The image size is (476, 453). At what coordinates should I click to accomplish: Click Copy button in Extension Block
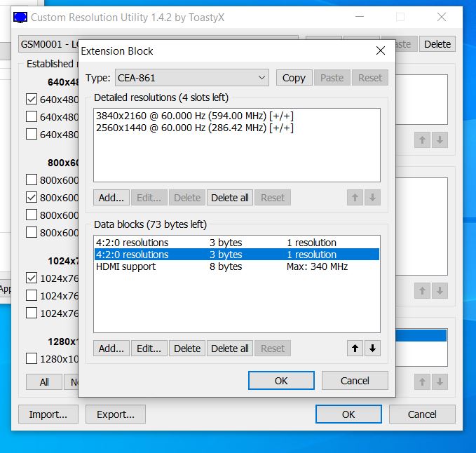pyautogui.click(x=294, y=78)
